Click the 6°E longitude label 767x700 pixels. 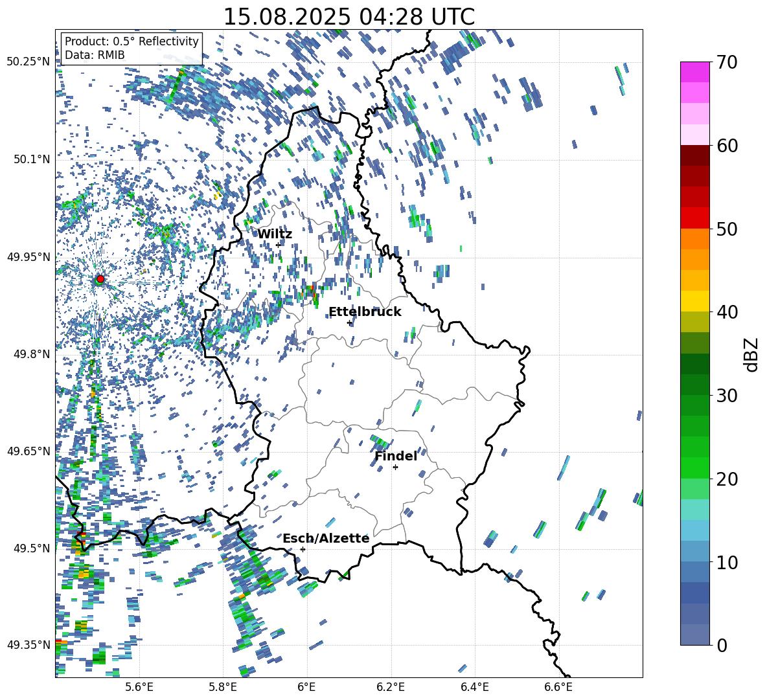click(306, 687)
